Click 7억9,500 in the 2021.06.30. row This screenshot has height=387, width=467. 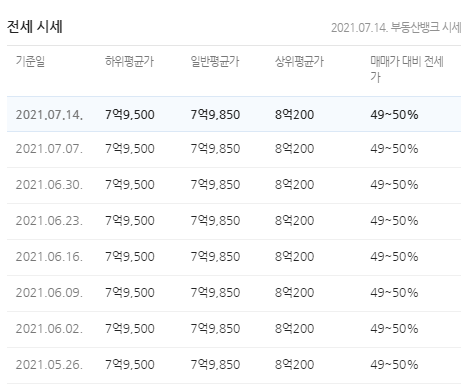click(130, 185)
